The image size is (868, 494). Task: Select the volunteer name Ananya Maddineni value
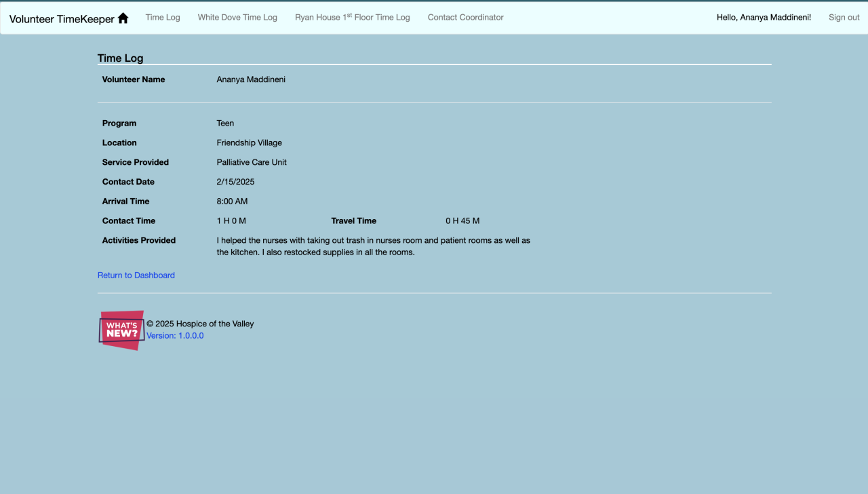(x=251, y=79)
